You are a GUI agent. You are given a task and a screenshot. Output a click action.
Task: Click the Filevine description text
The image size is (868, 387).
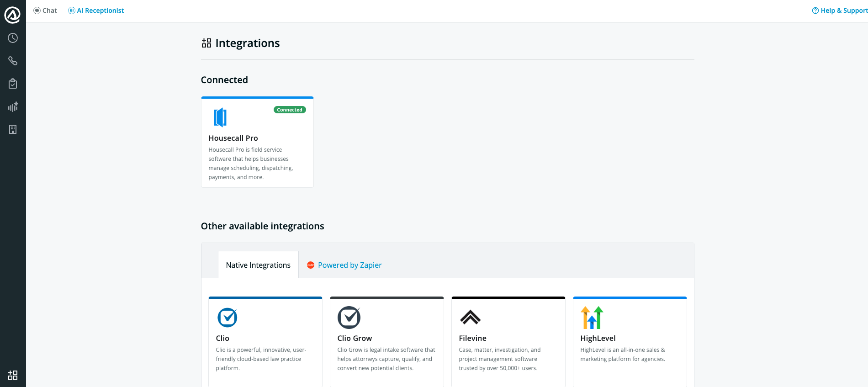tap(499, 359)
